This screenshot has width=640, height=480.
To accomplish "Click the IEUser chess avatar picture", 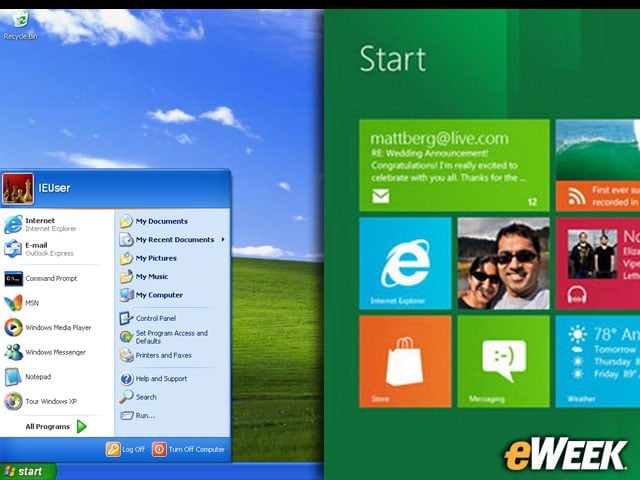I will pos(18,189).
